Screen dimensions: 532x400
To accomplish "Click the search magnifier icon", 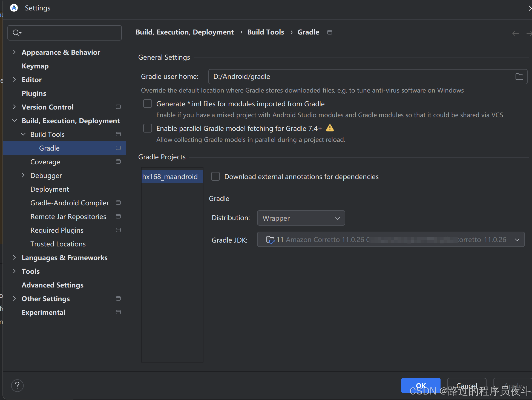I will [17, 33].
